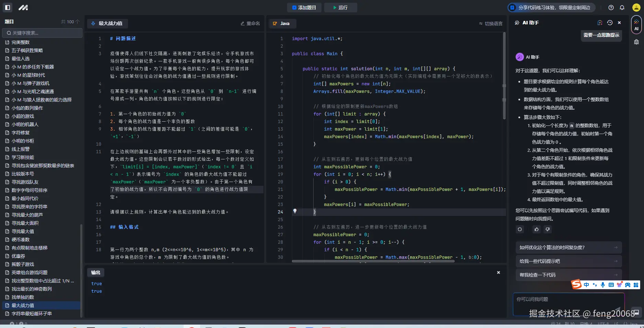This screenshot has width=644, height=328.
Task: Like the AI response with thumbs up
Action: [537, 229]
